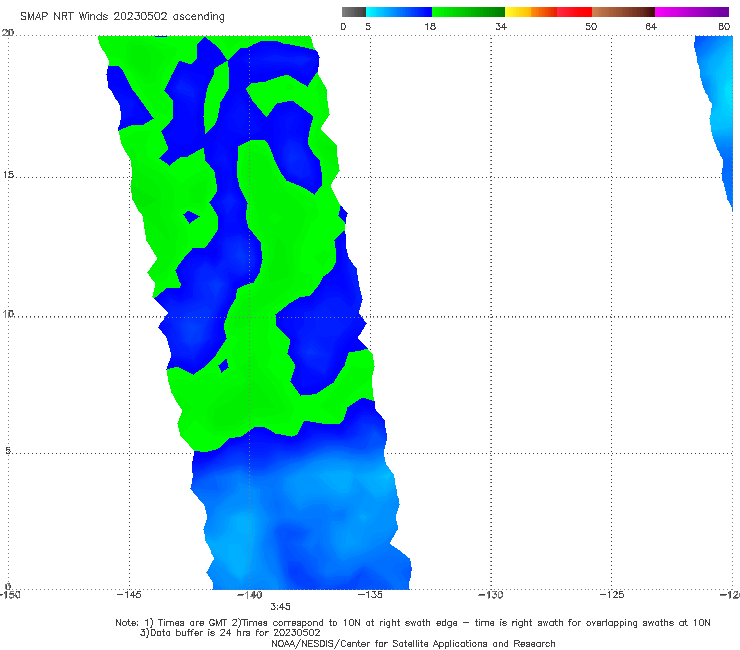Image resolution: width=740 pixels, height=650 pixels.
Task: Click the color bar label '18'
Action: pyautogui.click(x=430, y=26)
